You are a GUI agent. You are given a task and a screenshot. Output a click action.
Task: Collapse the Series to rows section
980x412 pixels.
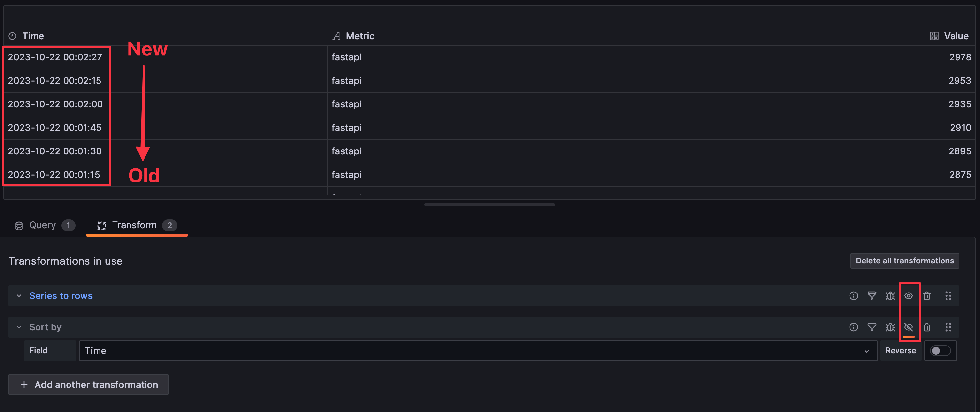19,296
